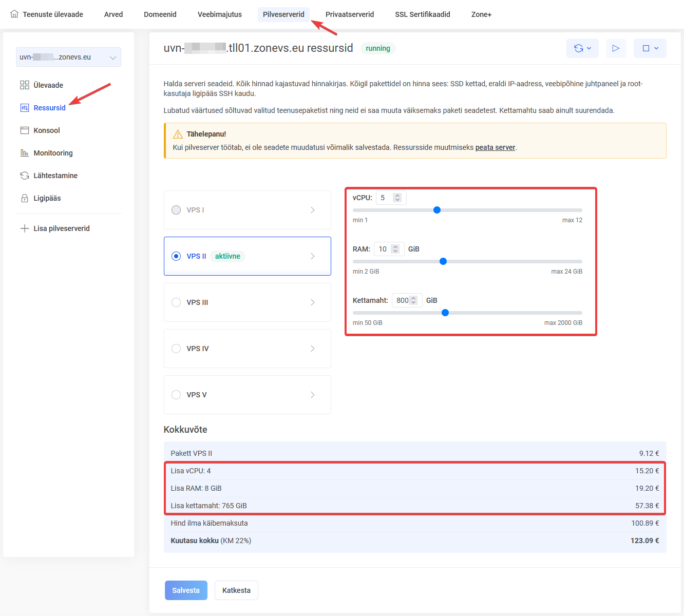Click the Salvesta button
The width and height of the screenshot is (684, 616).
click(186, 590)
